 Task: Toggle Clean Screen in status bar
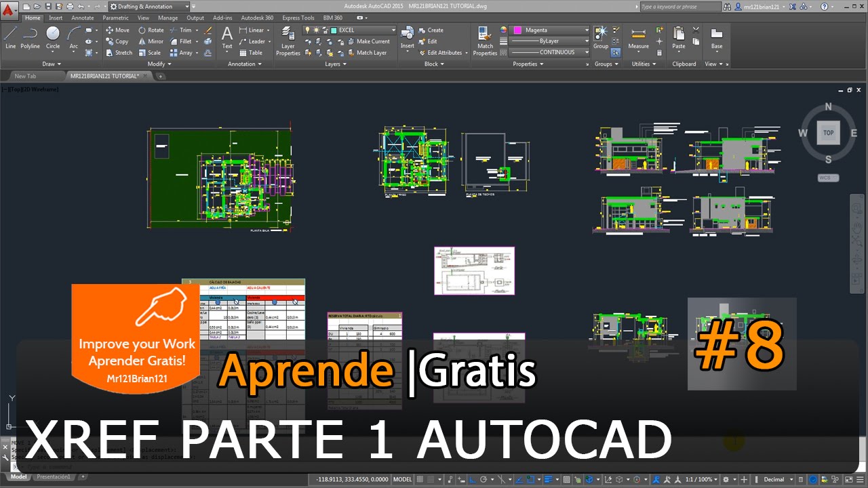coord(848,479)
